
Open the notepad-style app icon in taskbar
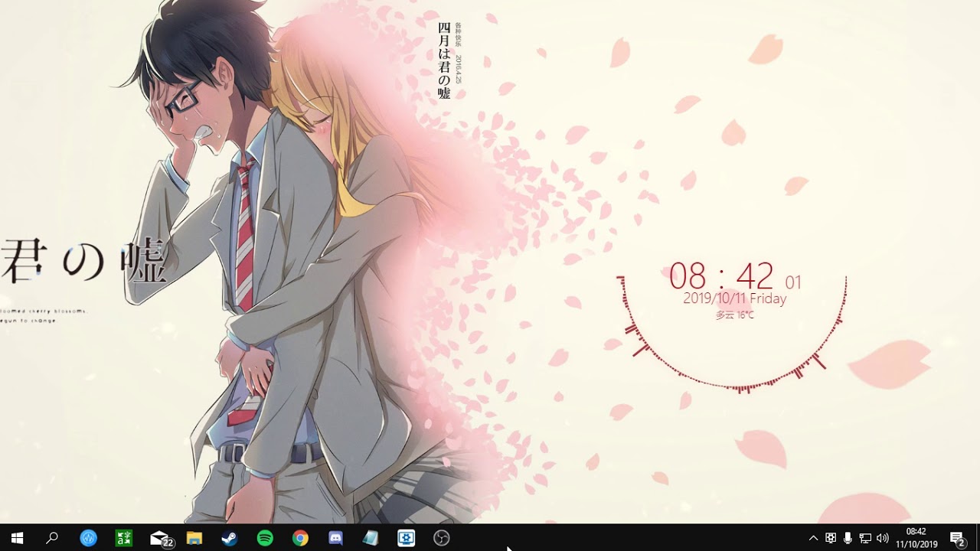pyautogui.click(x=371, y=538)
